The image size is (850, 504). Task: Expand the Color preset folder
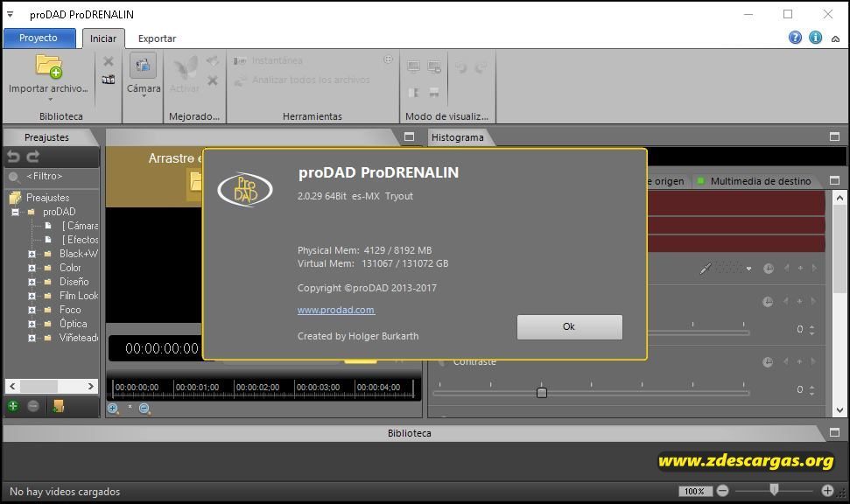(32, 268)
